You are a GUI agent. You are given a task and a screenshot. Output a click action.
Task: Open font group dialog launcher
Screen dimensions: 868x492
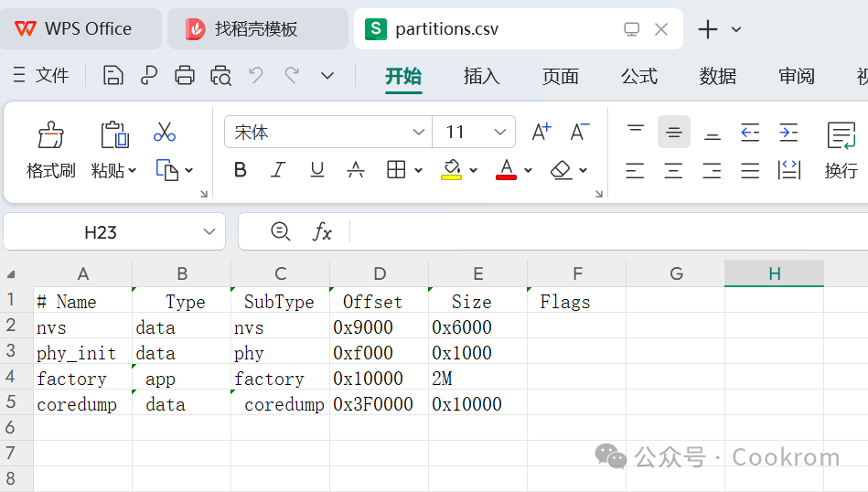[x=599, y=194]
